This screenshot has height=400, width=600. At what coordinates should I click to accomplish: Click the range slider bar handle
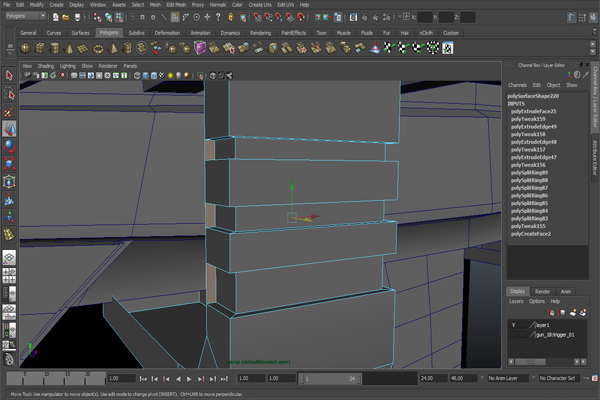[330, 379]
